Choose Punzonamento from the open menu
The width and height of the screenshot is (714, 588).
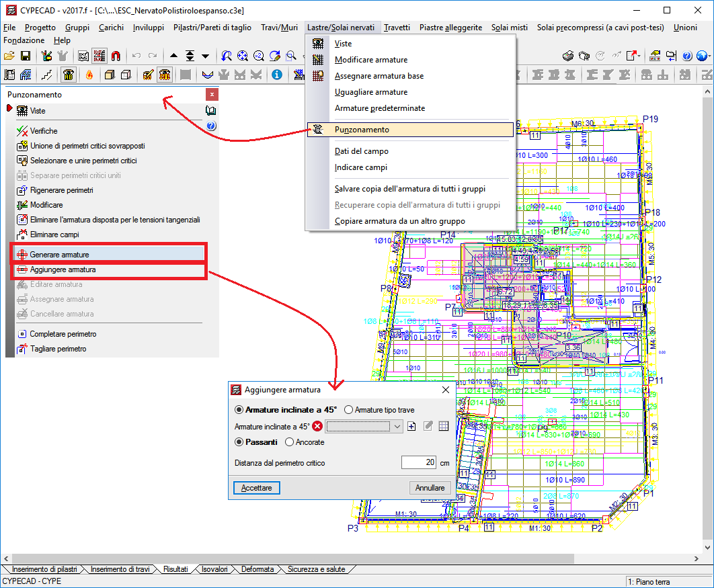pos(410,130)
